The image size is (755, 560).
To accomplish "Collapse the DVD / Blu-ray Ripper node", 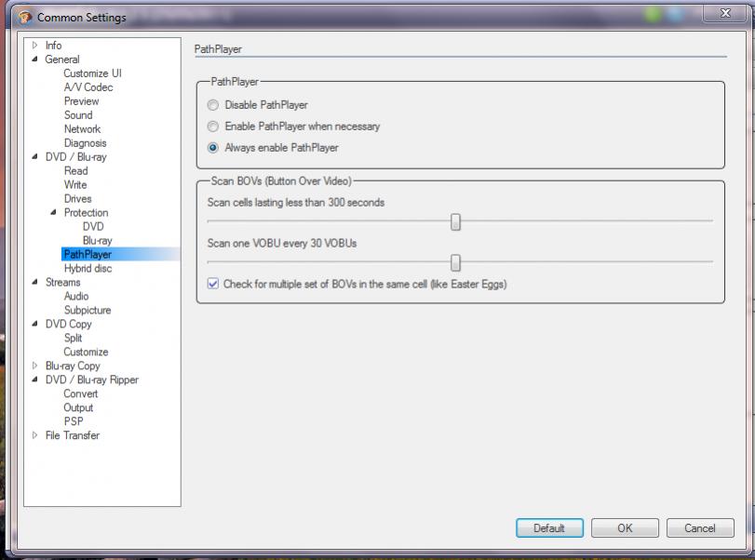I will coord(34,380).
